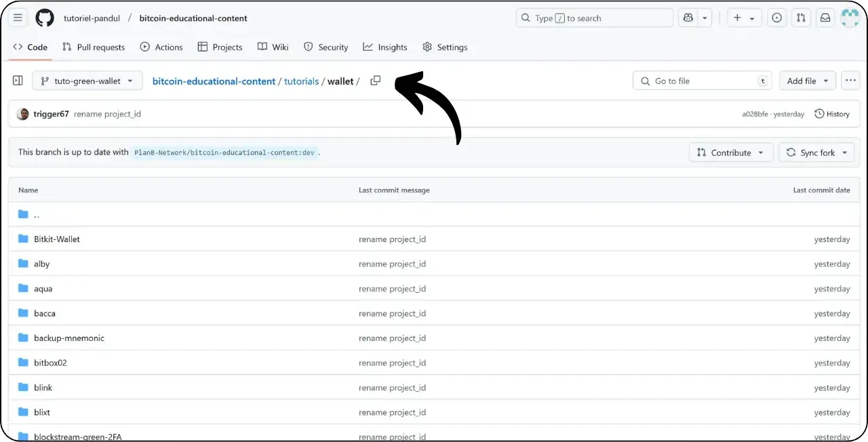Open the Contribute menu
Image resolution: width=868 pixels, height=442 pixels.
(x=730, y=152)
